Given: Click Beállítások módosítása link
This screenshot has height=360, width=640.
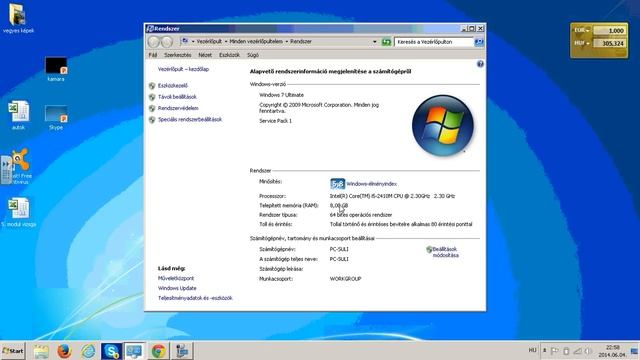Looking at the screenshot, I should click(x=445, y=252).
